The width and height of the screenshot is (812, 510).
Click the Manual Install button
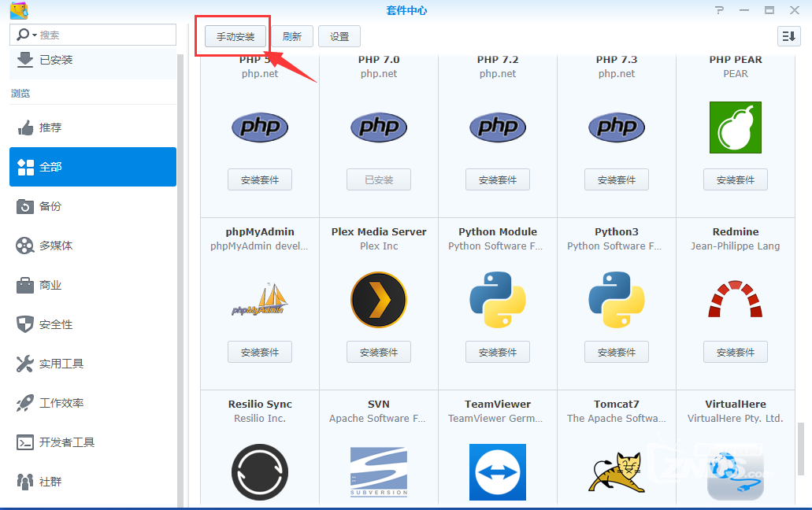[235, 37]
